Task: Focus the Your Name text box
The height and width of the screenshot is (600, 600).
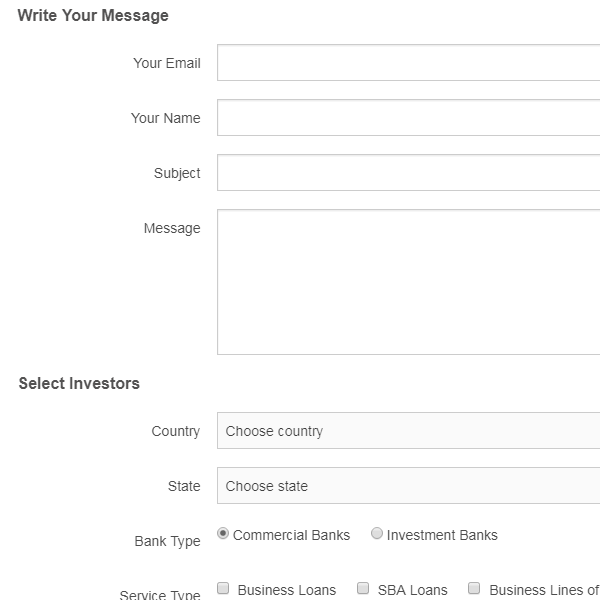Action: click(x=408, y=118)
